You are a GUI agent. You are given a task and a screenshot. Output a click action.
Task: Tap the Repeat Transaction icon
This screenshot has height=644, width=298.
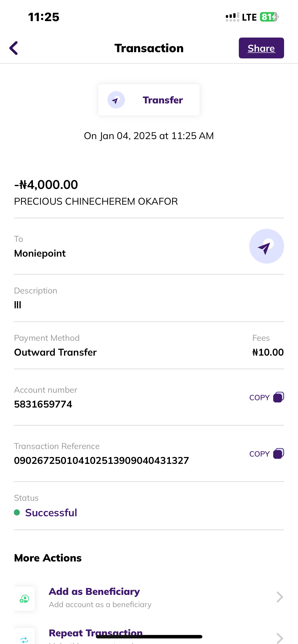pyautogui.click(x=25, y=638)
